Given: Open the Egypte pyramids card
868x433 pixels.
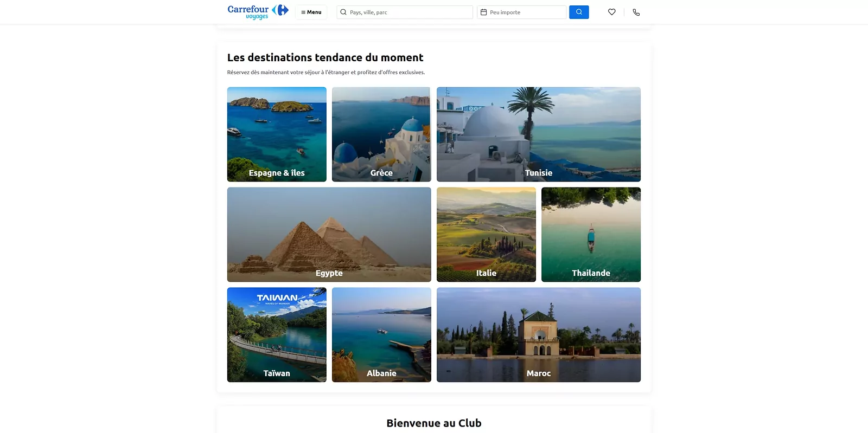Looking at the screenshot, I should click(x=329, y=235).
